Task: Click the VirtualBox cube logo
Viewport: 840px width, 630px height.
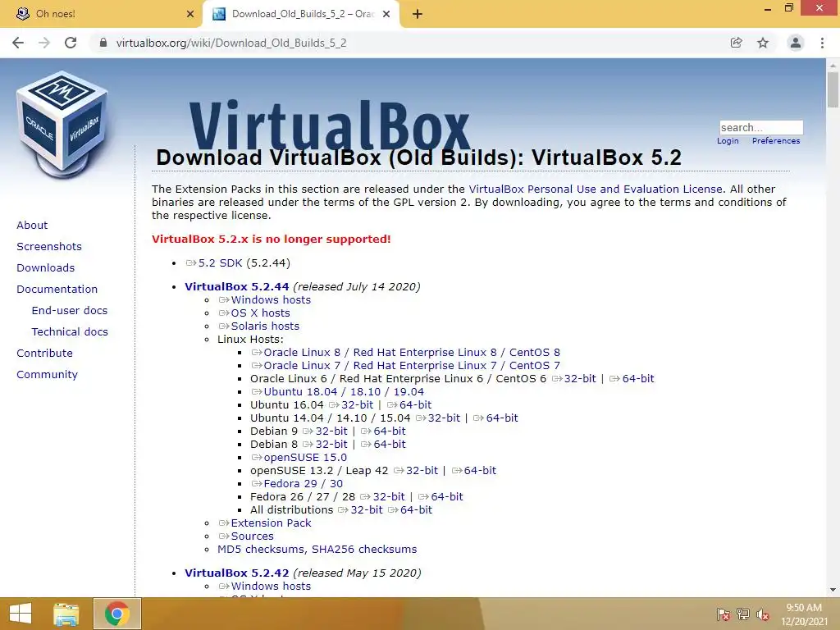Action: coord(62,125)
